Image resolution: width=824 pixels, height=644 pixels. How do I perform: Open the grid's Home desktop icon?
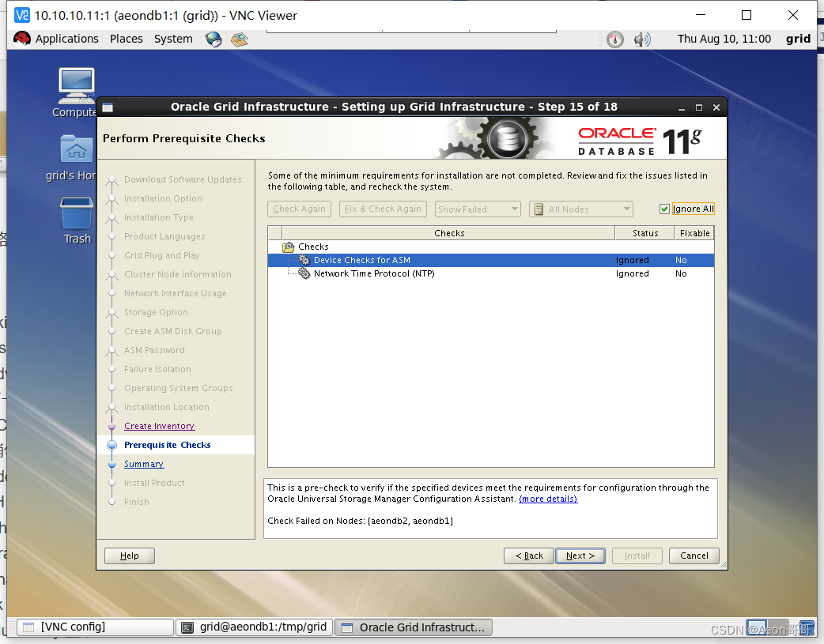76,149
